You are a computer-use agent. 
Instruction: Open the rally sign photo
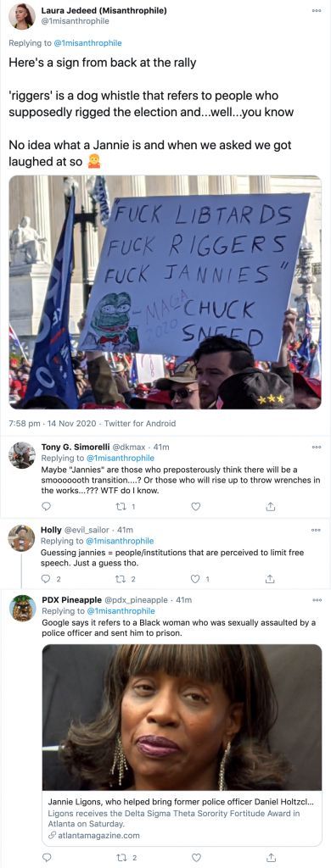[x=165, y=292]
